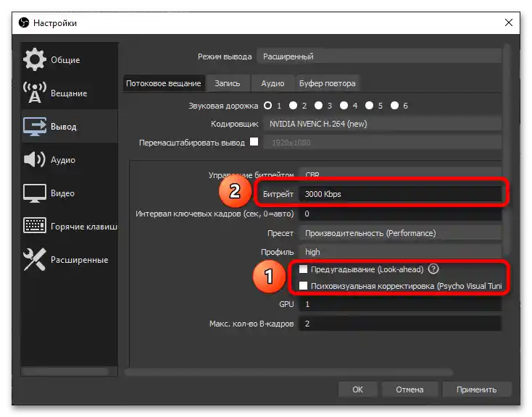Image resolution: width=532 pixels, height=417 pixels.
Task: Open the Горячие клавиши keyboard icon
Action: (35, 226)
